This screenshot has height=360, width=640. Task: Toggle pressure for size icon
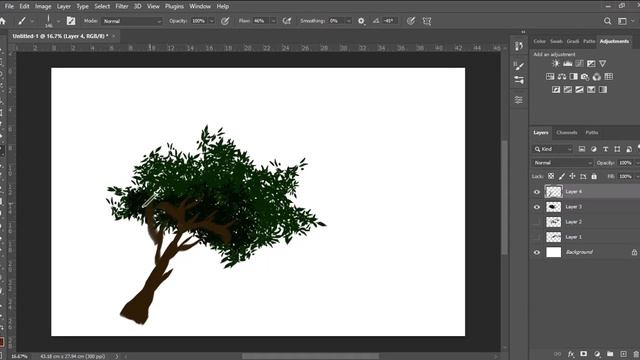pos(411,21)
